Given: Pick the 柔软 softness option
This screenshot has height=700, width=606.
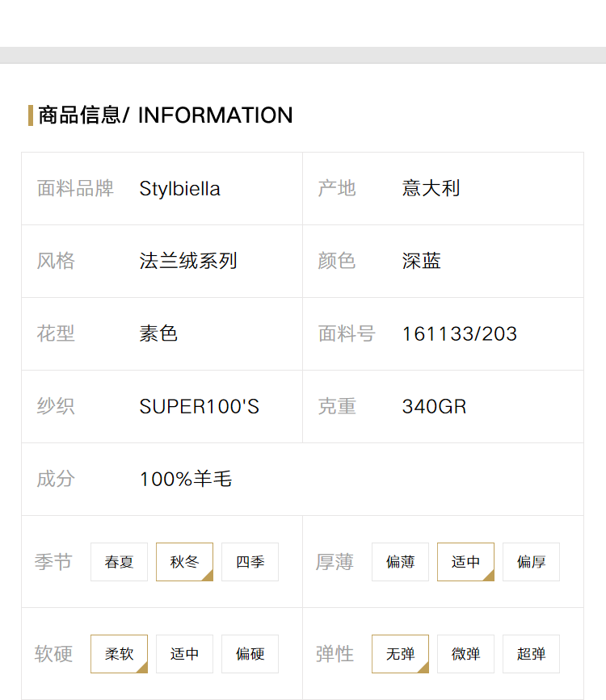Looking at the screenshot, I should click(x=119, y=653).
